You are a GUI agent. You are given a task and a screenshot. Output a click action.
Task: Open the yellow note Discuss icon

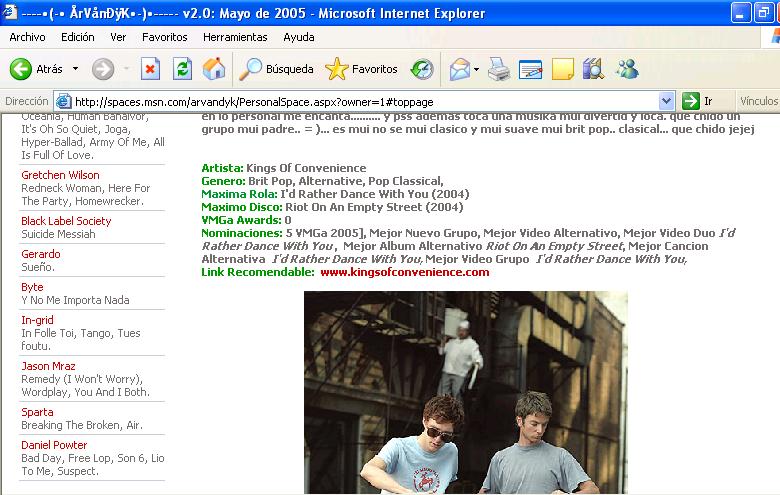[563, 69]
